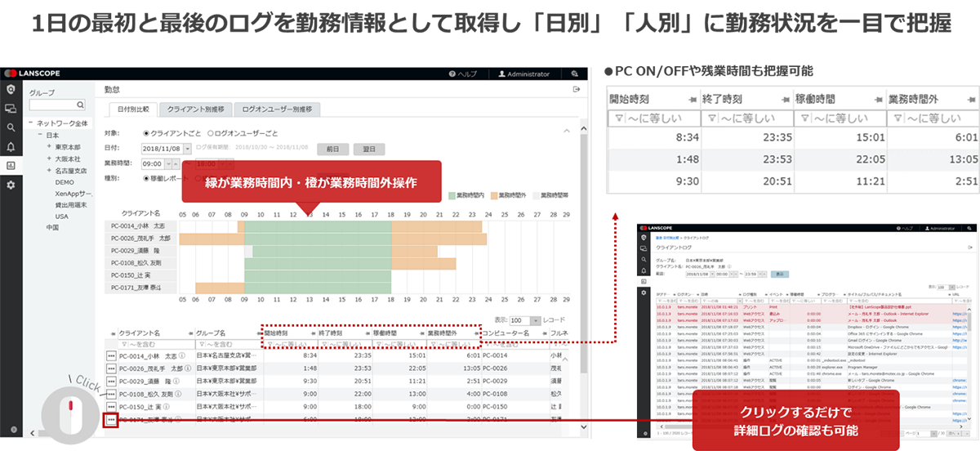Open the search magnifier icon in sidebar
This screenshot has height=451, width=980.
click(x=10, y=127)
